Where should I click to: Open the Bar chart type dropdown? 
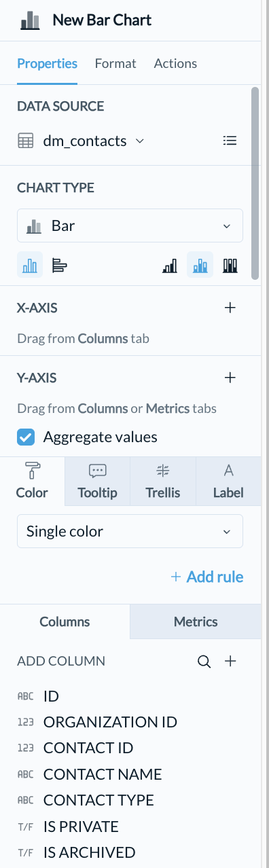pos(130,225)
